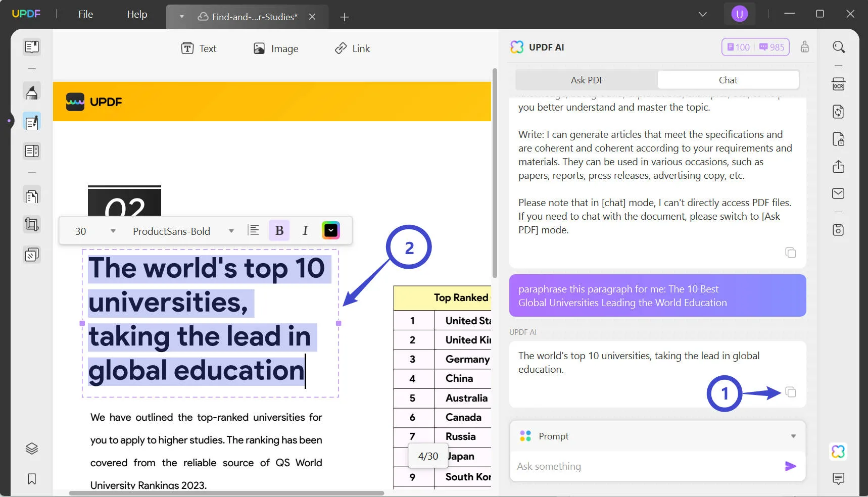Toggle Bold formatting on selected text

point(279,231)
